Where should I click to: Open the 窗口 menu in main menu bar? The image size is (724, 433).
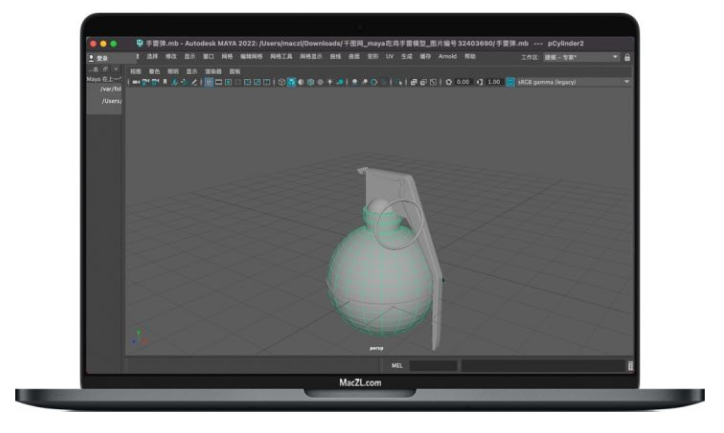208,56
